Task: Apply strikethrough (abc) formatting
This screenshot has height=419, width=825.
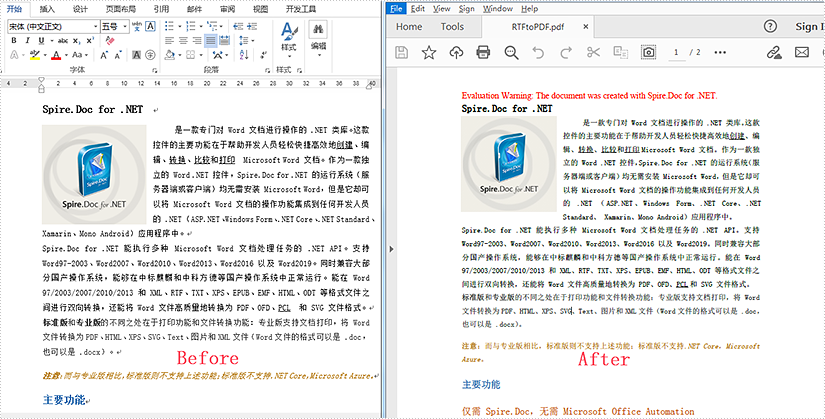Action: pyautogui.click(x=63, y=41)
